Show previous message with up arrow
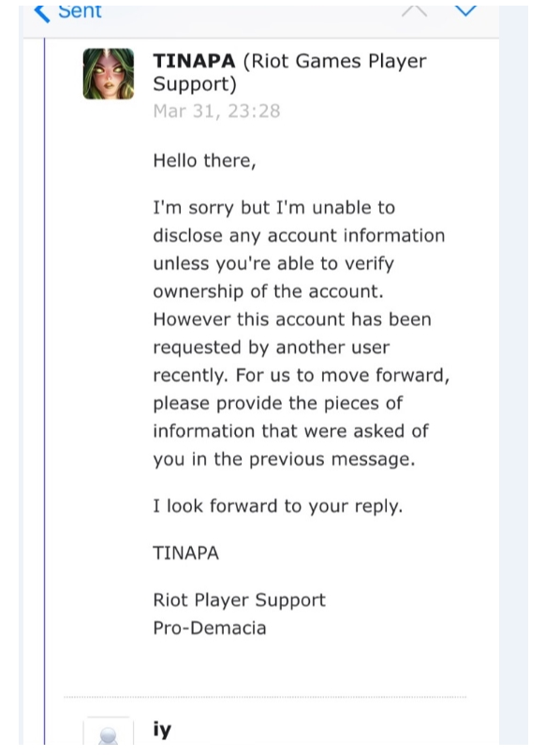Image resolution: width=560 pixels, height=756 pixels. click(414, 10)
